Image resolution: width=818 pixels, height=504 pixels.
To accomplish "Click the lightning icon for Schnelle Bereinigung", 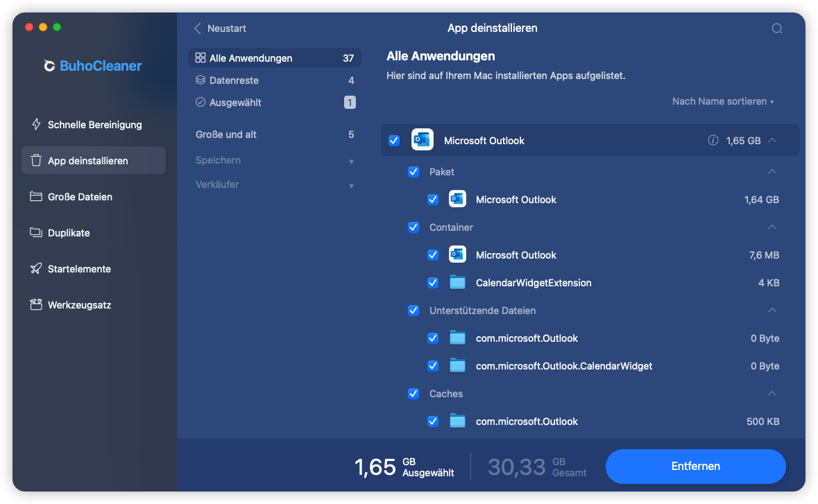I will (x=36, y=125).
